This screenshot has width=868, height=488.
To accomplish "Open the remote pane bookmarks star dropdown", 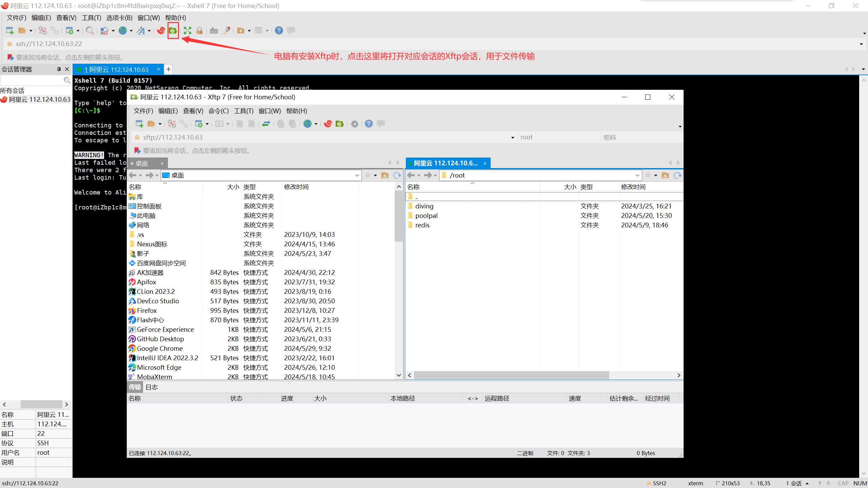I will 656,176.
